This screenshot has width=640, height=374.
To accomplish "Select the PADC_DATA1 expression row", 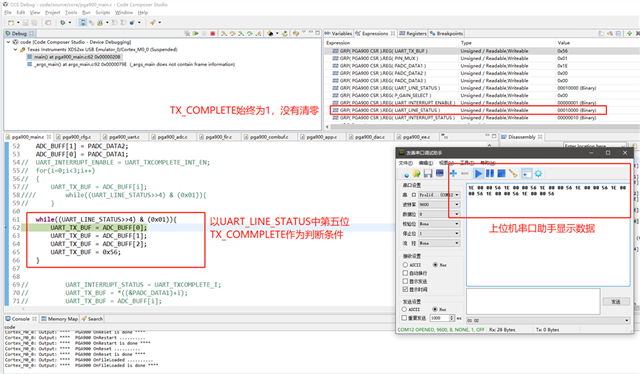I will point(481,66).
